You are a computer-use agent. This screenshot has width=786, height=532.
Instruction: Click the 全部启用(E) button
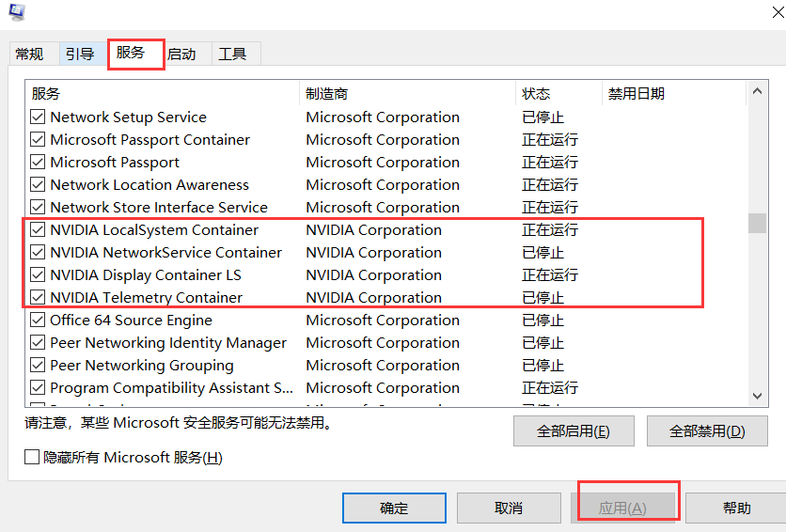pyautogui.click(x=573, y=431)
